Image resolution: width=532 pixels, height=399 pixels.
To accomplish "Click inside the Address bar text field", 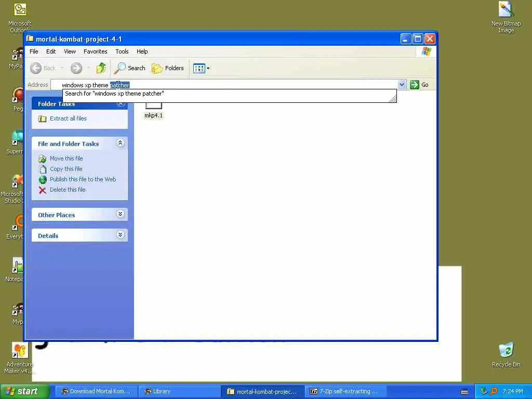I will [224, 85].
